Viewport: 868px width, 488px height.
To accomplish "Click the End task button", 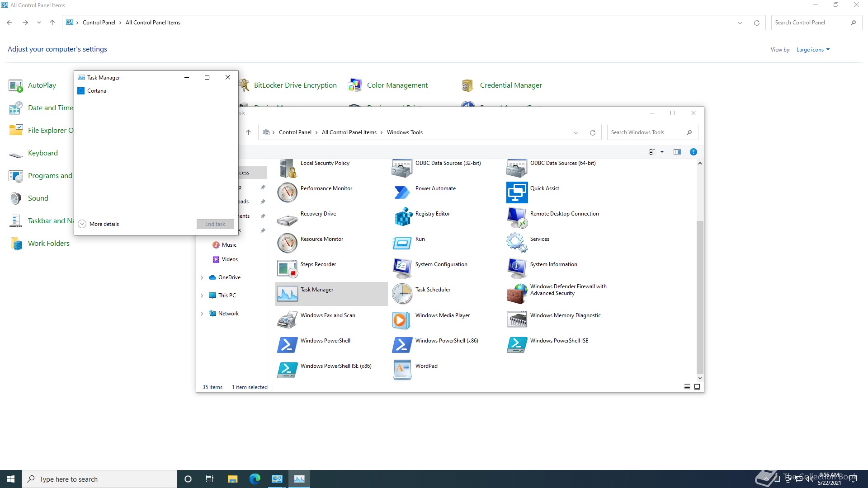I will (x=215, y=224).
